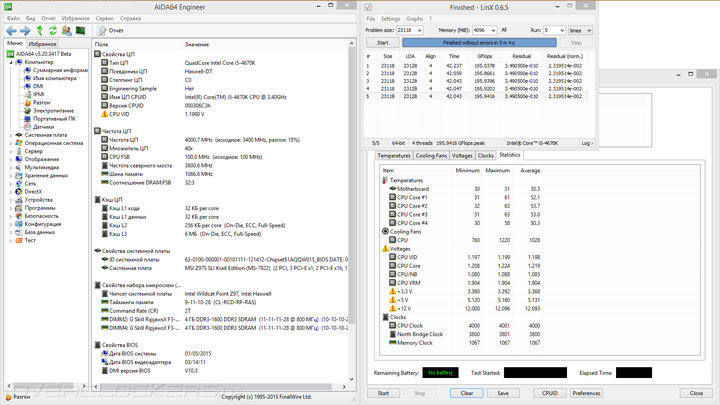The height and width of the screenshot is (405, 720).
Task: Open the Graphs menu in LinX
Action: (x=414, y=18)
